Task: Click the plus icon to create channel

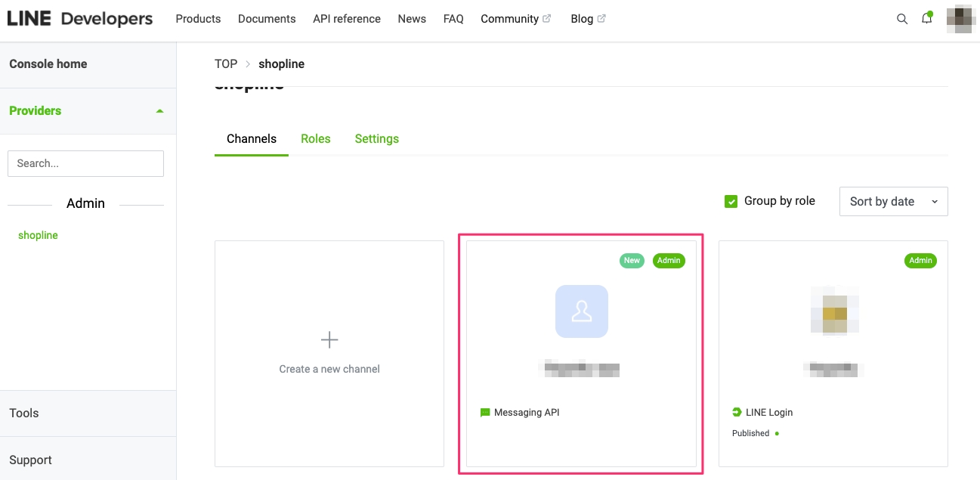Action: (329, 339)
